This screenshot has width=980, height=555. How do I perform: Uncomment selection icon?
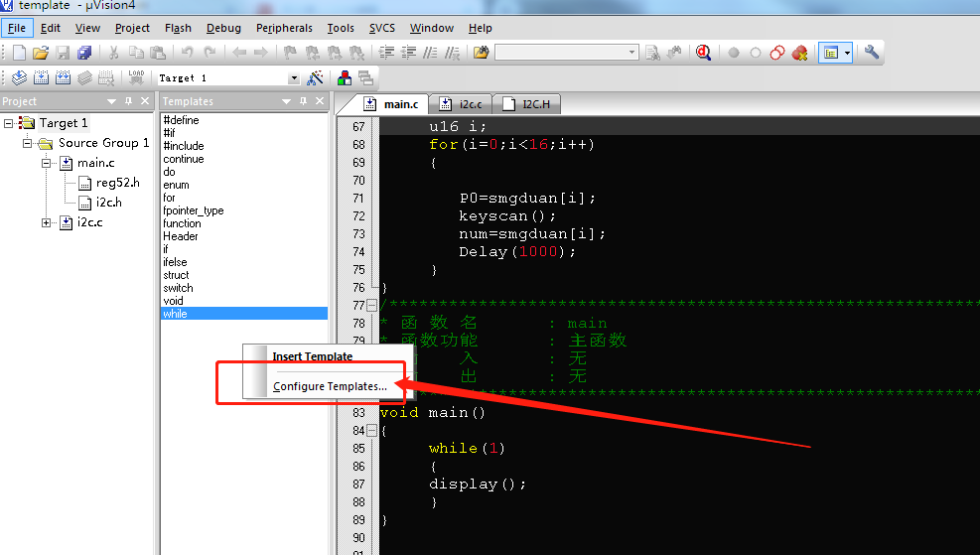click(452, 53)
